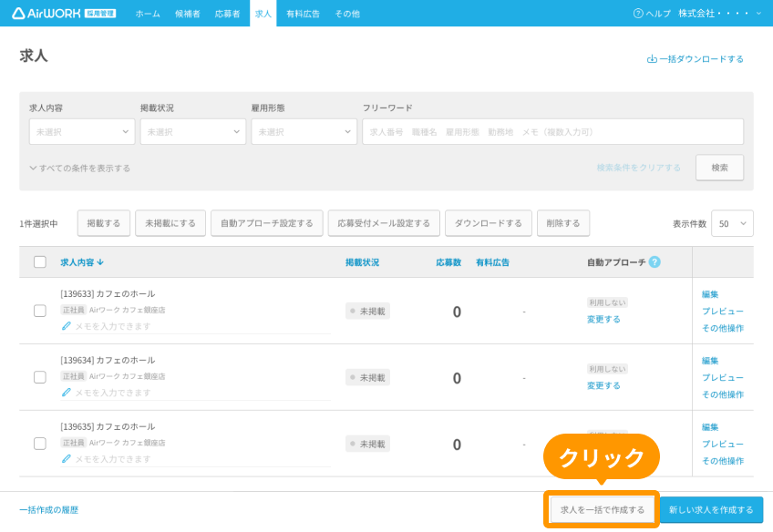Click 応募受付メール設定する button
This screenshot has height=532, width=773.
tap(384, 223)
